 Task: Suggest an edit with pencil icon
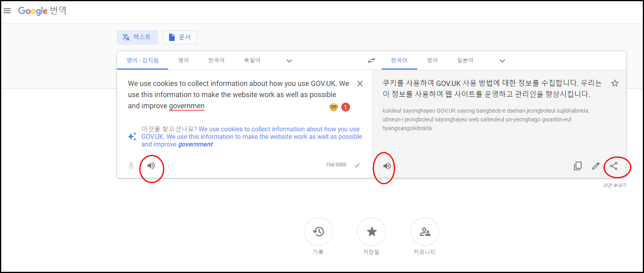[x=595, y=166]
